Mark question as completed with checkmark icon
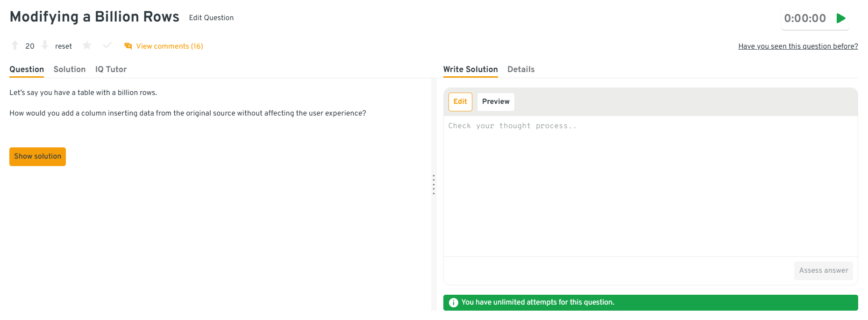This screenshot has height=320, width=868. (107, 45)
